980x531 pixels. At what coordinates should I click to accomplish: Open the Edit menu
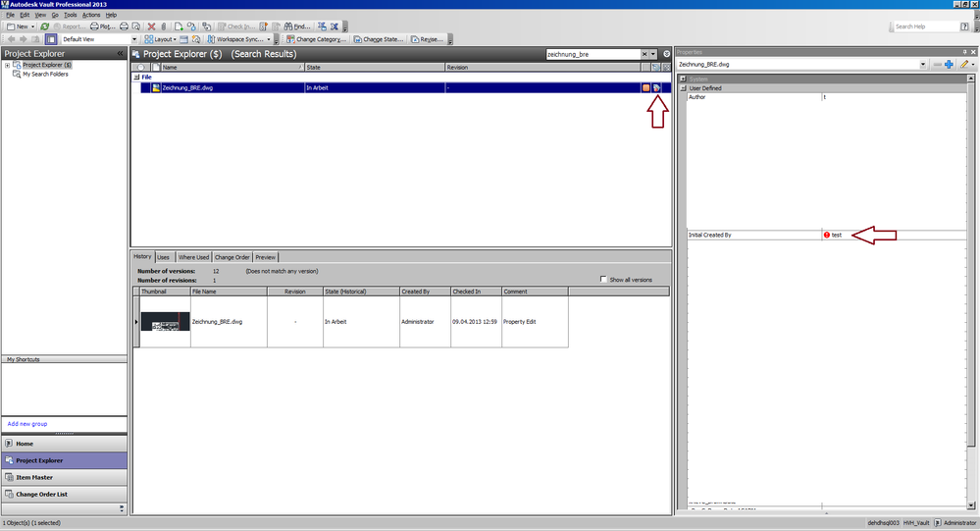(25, 15)
